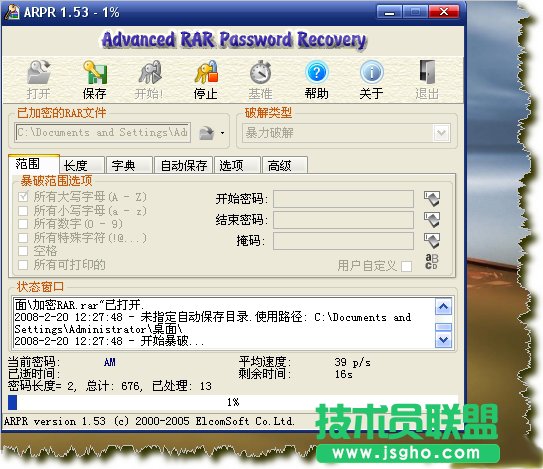Expand the 破解类型 暴力破解 dropdown
Viewport: 543px width, 469px height.
(x=441, y=133)
